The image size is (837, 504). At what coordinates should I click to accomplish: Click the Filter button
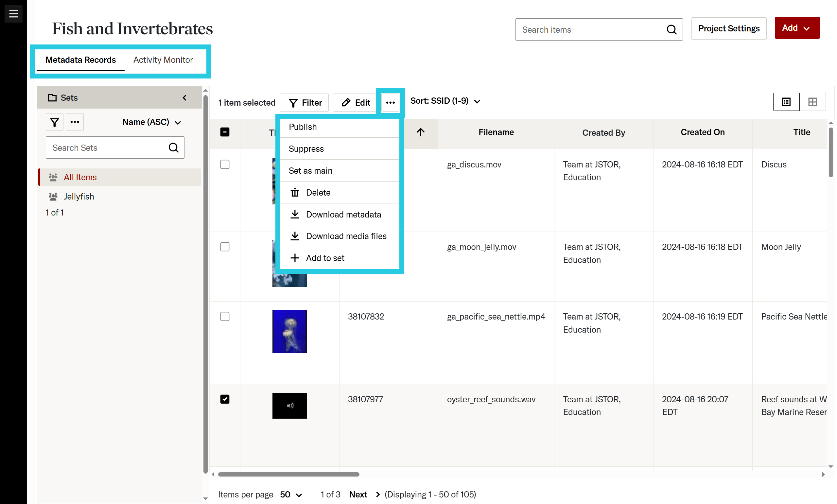305,103
